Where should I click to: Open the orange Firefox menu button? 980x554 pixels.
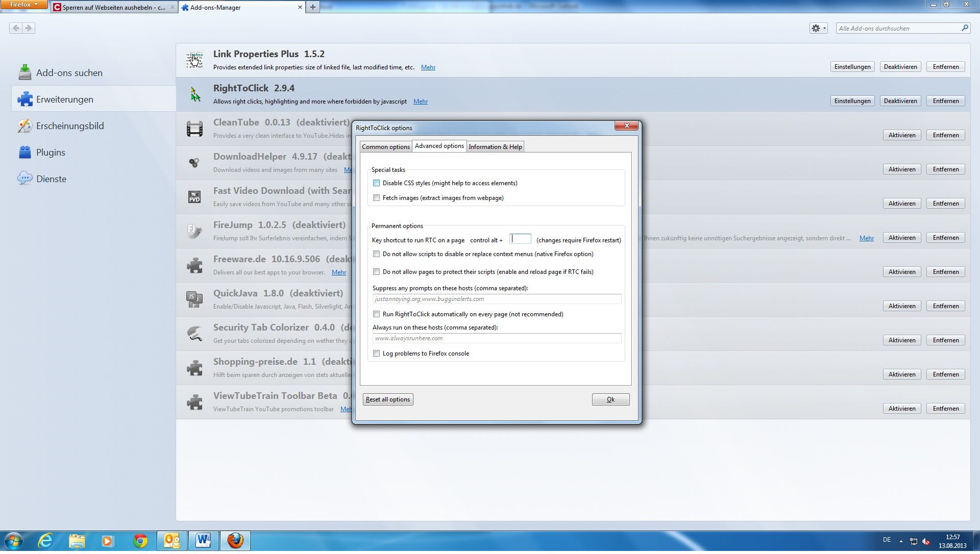23,5
